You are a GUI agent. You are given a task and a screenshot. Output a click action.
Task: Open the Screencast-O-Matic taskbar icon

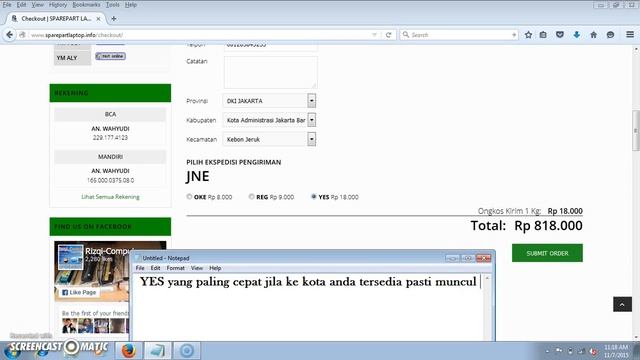tap(187, 351)
